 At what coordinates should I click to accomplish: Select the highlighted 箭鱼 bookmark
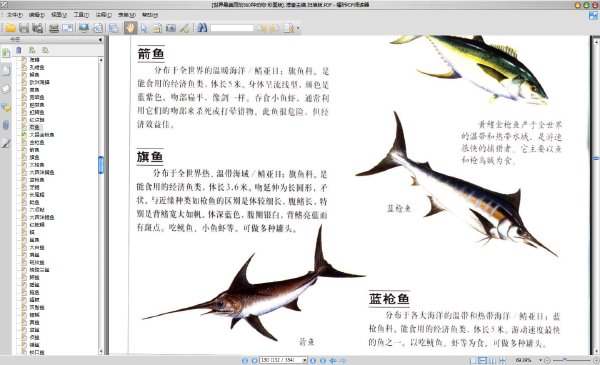[35, 127]
